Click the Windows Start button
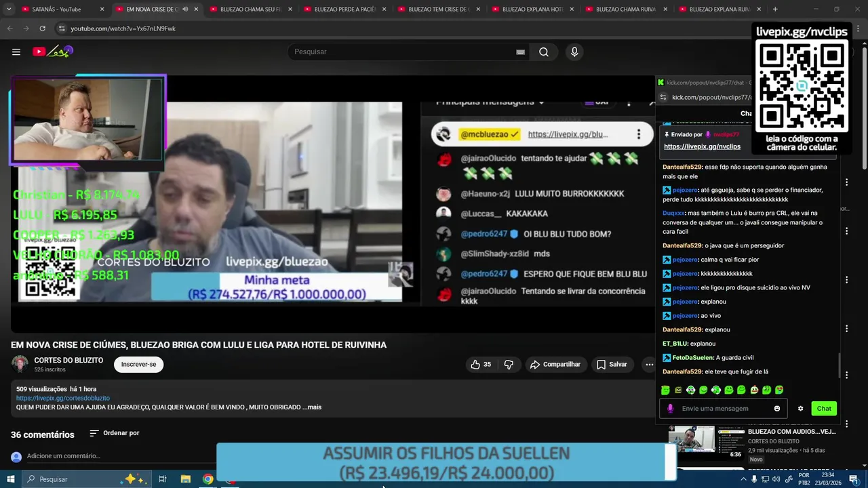 pyautogui.click(x=10, y=479)
